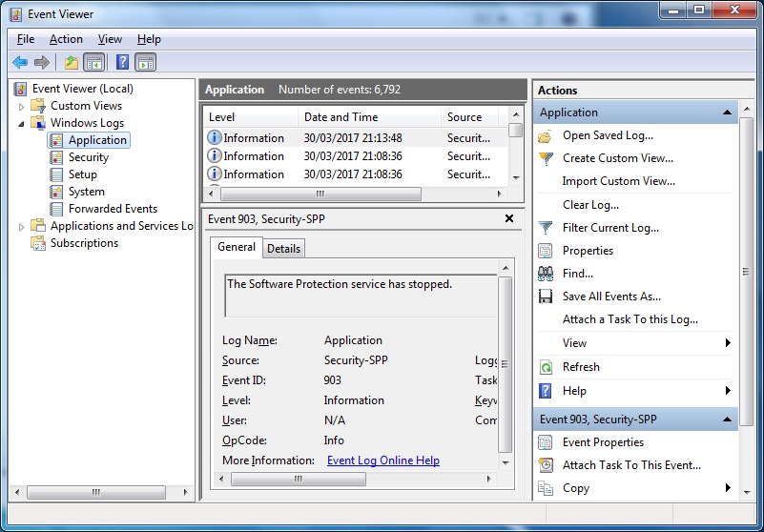Expand the Custom Views tree node
This screenshot has height=532, width=764.
pyautogui.click(x=21, y=106)
